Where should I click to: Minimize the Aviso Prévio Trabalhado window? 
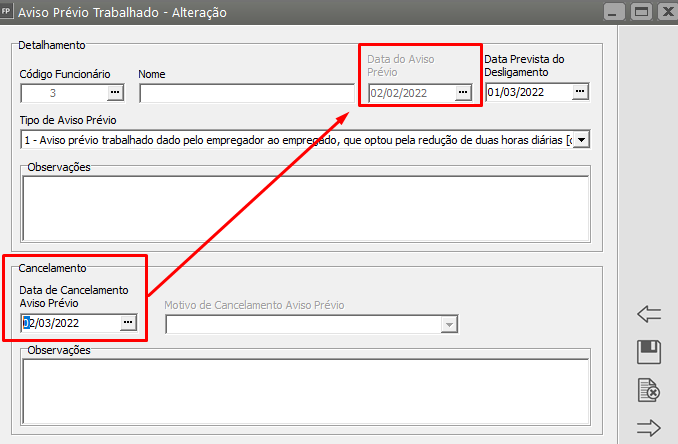pos(614,12)
